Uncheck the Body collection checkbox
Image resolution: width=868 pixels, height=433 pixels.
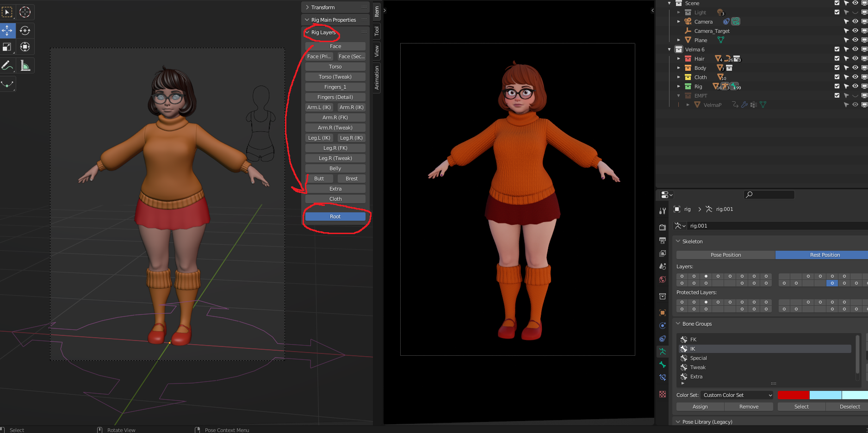(x=837, y=68)
